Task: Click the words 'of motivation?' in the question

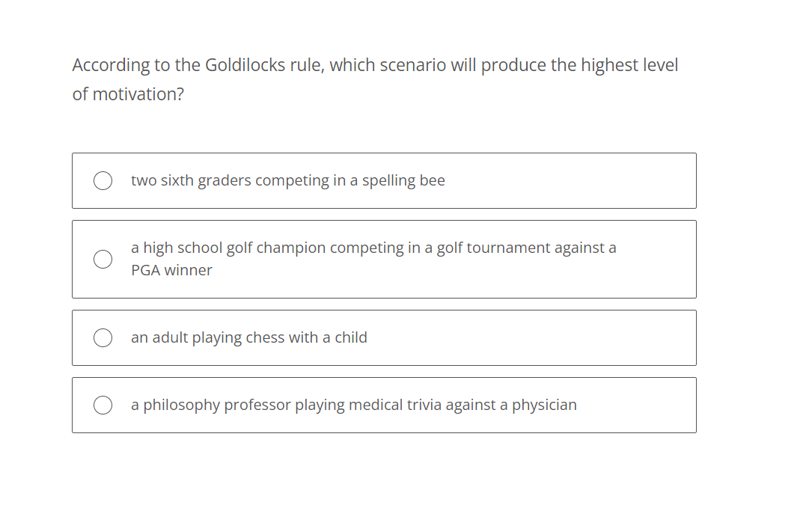Action: [128, 94]
